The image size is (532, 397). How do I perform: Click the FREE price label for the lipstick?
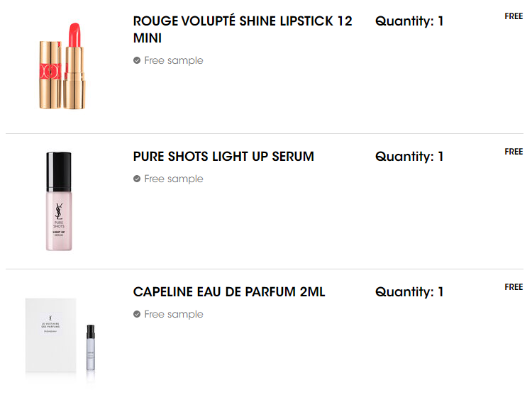(x=514, y=16)
